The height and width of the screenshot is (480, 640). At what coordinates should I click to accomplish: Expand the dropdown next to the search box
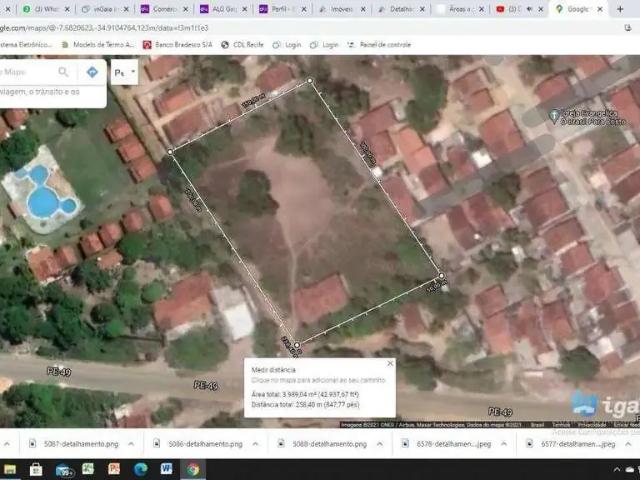125,72
